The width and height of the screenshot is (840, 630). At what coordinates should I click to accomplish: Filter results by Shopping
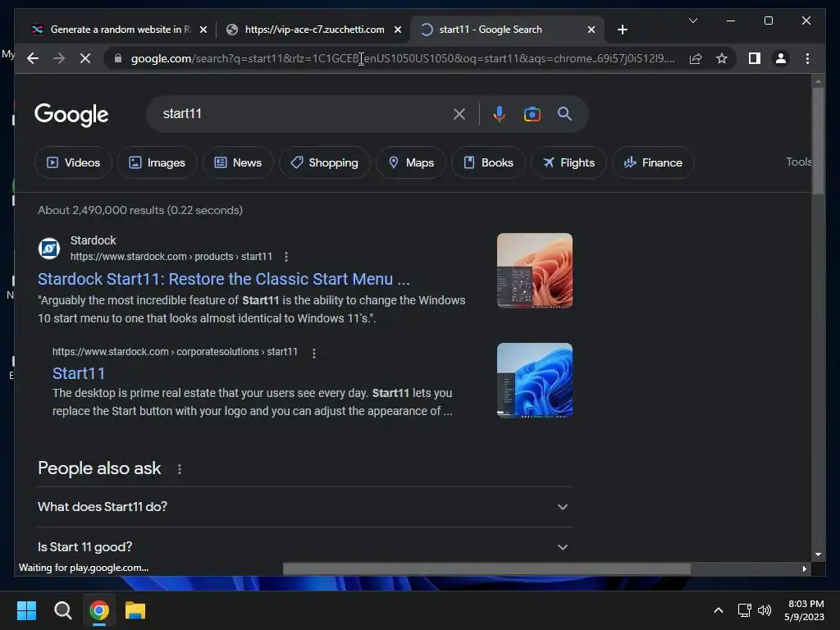point(324,163)
